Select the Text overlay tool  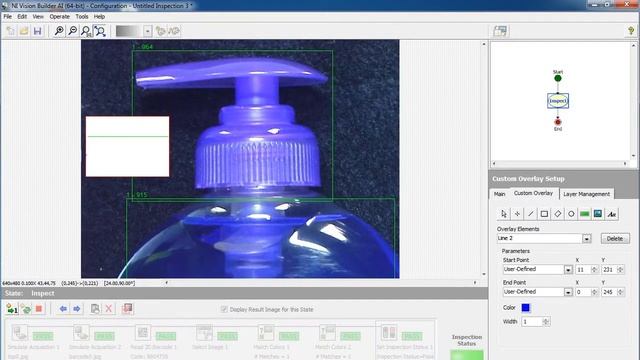click(x=611, y=214)
